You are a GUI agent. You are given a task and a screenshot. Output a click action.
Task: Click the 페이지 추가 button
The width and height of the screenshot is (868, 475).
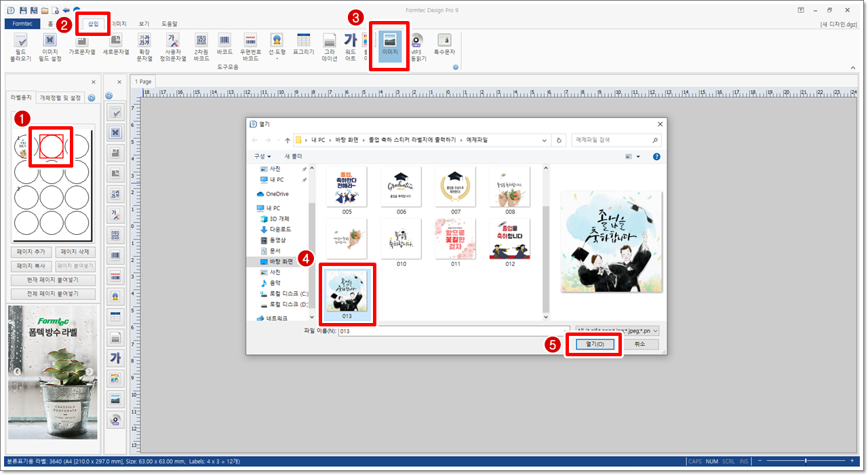(x=31, y=252)
